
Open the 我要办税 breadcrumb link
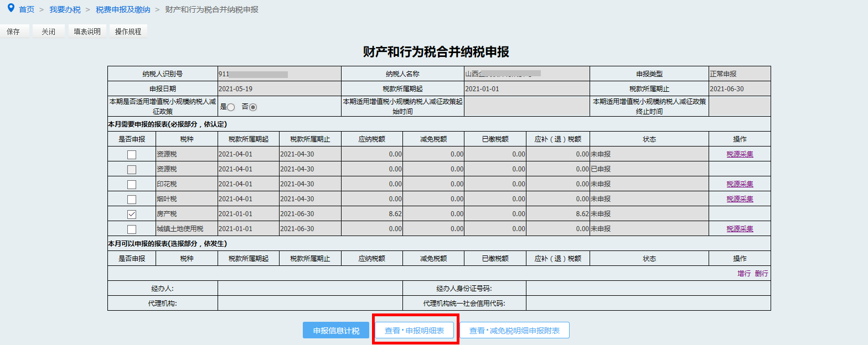point(65,10)
